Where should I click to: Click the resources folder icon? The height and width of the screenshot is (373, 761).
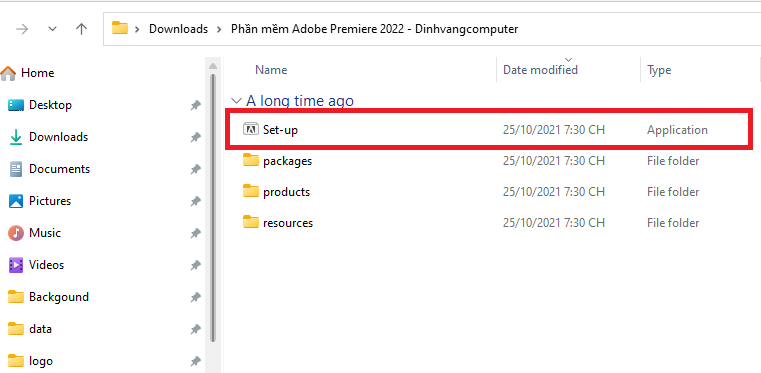(x=251, y=222)
